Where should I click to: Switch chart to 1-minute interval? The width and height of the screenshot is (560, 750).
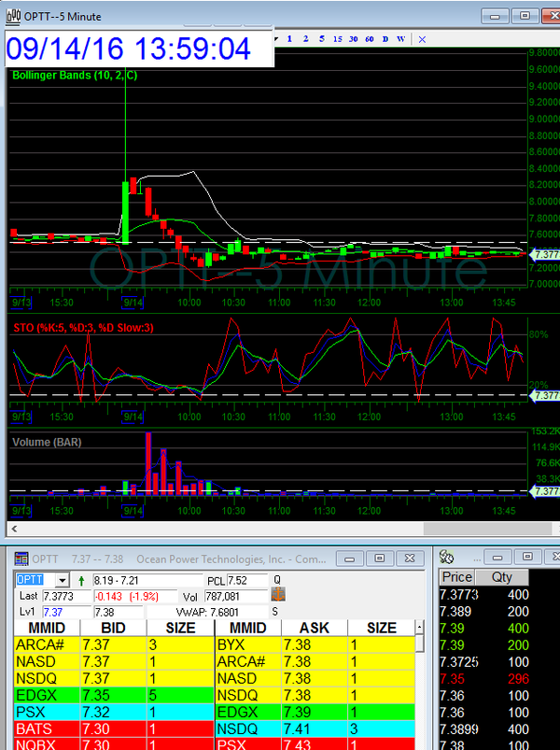click(289, 39)
